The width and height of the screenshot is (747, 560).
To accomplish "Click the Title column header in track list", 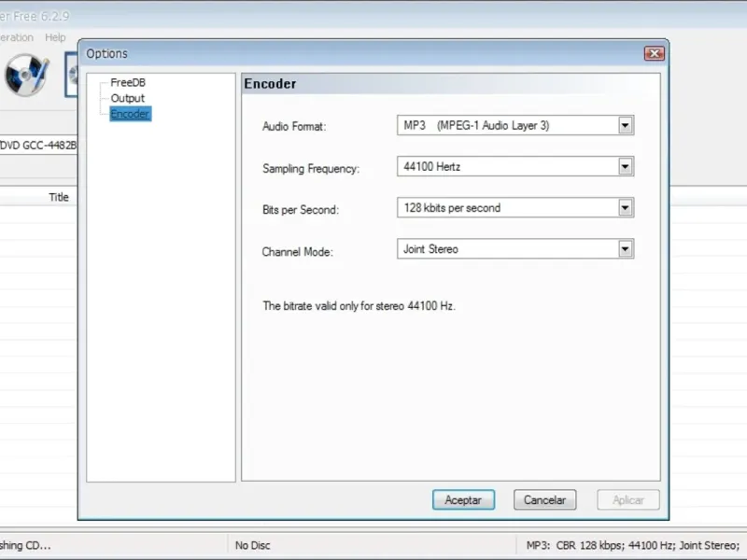I will pos(59,197).
